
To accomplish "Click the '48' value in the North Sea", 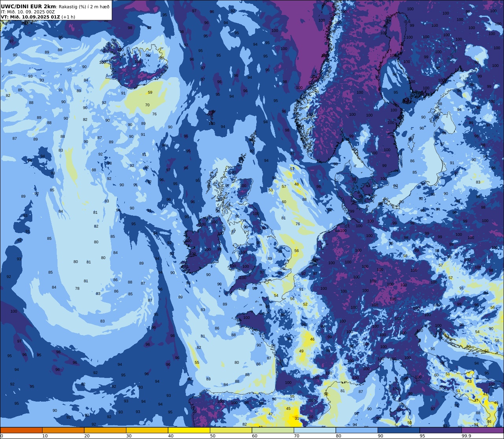I will 296,184.
